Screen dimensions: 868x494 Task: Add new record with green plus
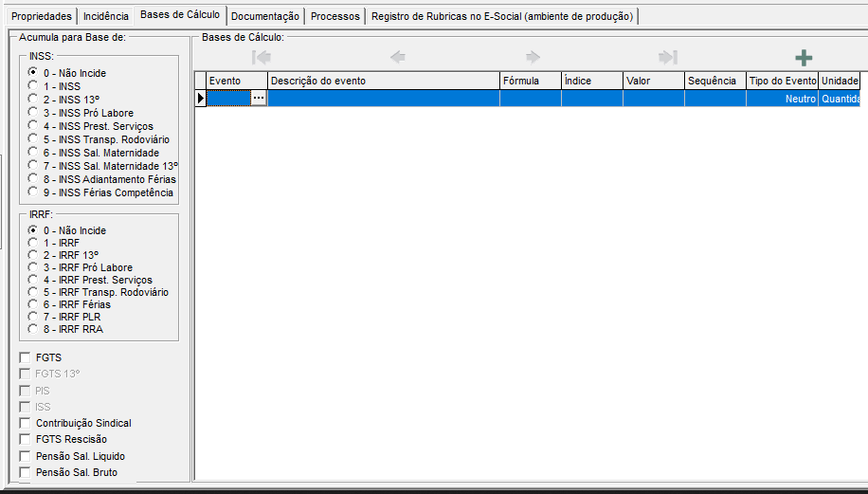[x=804, y=58]
